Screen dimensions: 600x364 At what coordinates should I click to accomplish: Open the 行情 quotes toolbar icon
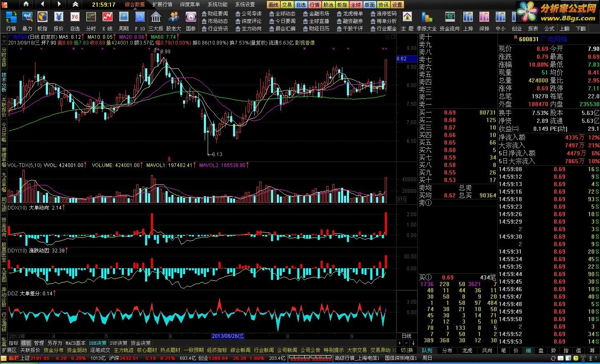pos(11,21)
